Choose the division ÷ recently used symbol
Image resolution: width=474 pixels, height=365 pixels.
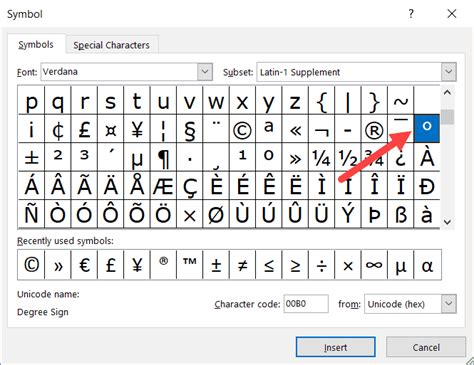pos(321,265)
